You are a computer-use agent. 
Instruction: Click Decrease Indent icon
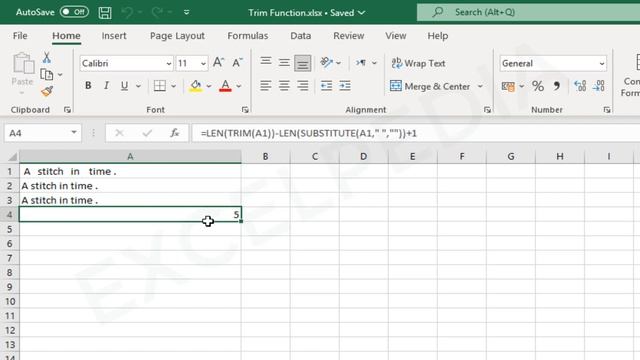(326, 86)
